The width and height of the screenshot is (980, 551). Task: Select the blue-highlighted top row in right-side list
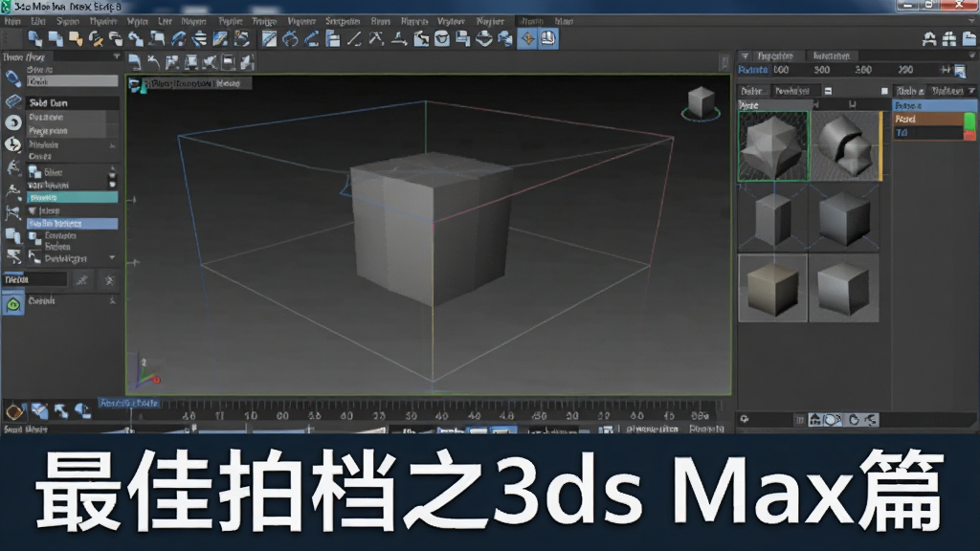tap(934, 105)
